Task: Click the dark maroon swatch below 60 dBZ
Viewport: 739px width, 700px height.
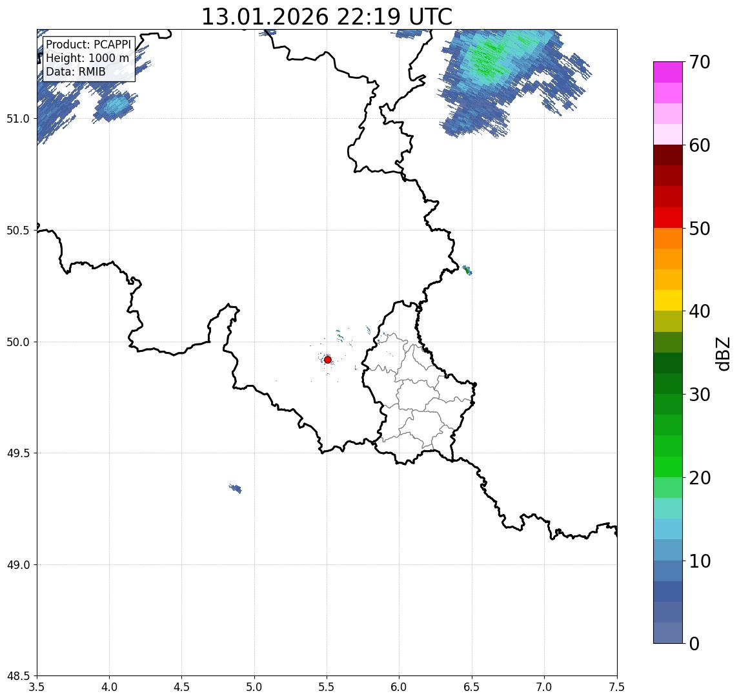Action: [668, 155]
